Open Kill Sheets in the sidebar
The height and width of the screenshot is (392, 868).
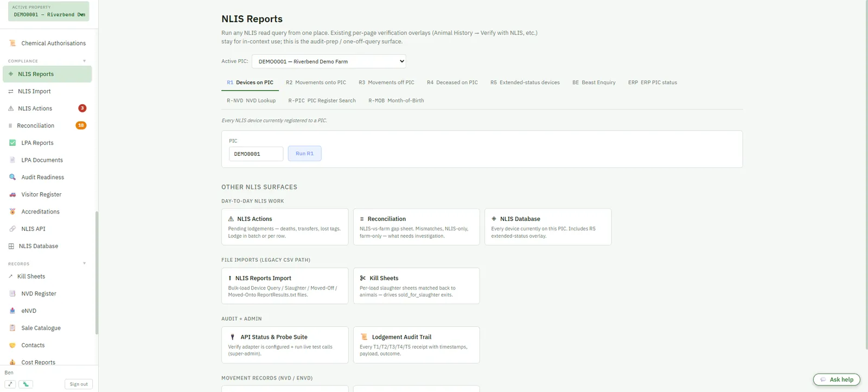(x=47, y=276)
